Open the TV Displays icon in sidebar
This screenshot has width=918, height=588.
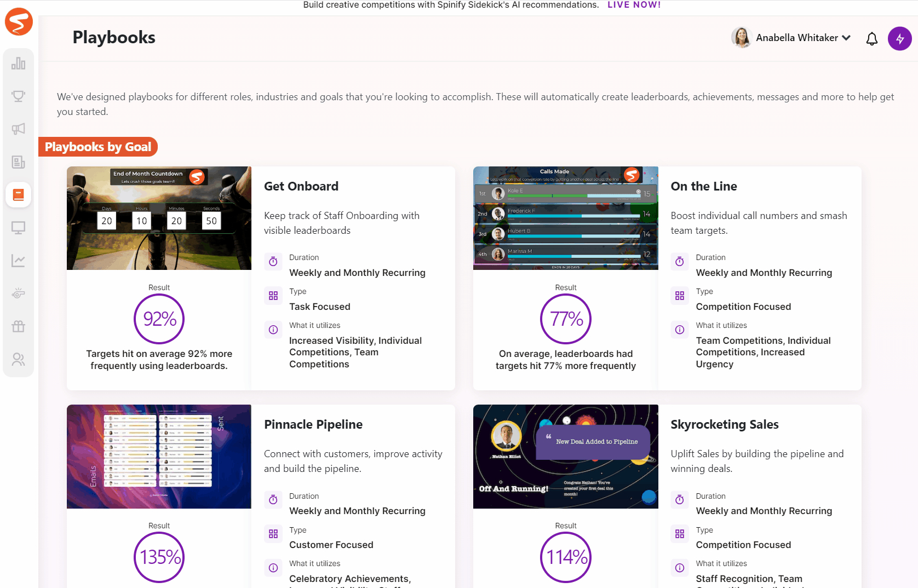click(18, 228)
